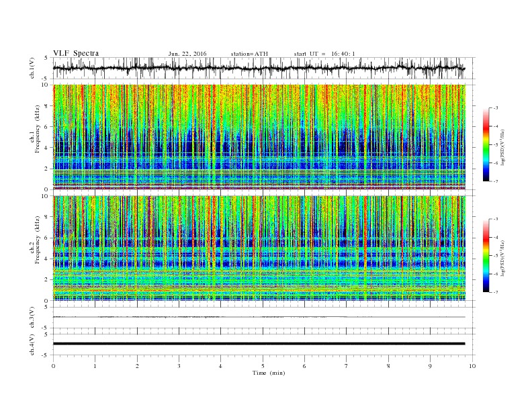Viewport: 532px width, 411px height.
Task: Click the ch.2 spectrogram panel
Action: (259, 248)
